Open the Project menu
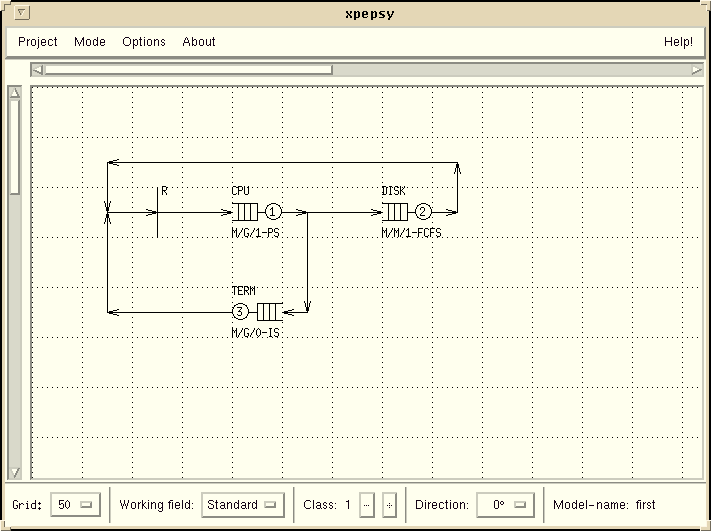 pos(38,42)
